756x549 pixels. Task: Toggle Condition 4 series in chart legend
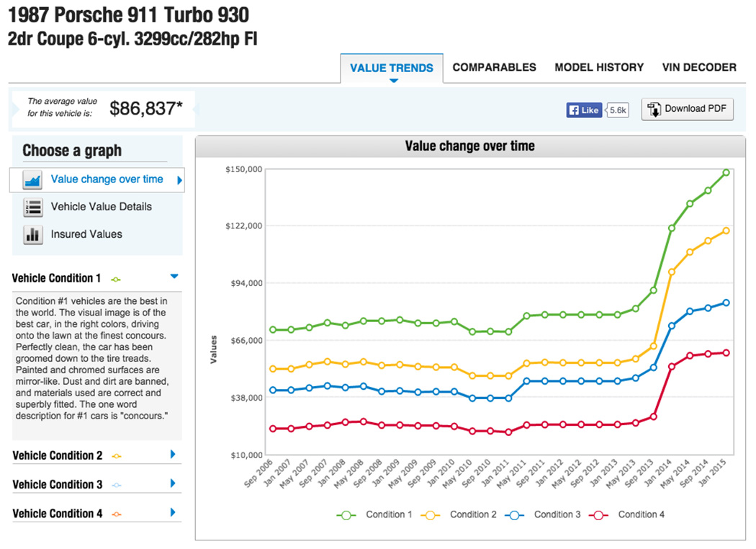click(x=627, y=514)
